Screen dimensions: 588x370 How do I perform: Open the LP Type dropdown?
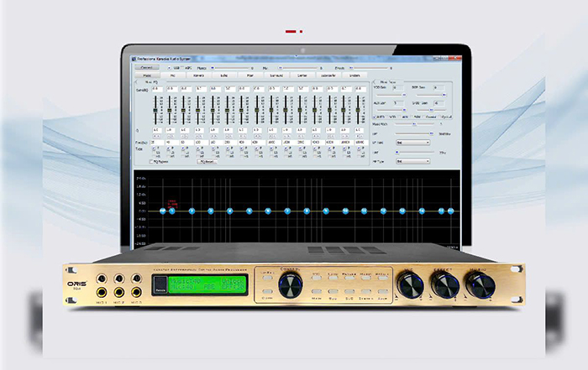point(413,143)
